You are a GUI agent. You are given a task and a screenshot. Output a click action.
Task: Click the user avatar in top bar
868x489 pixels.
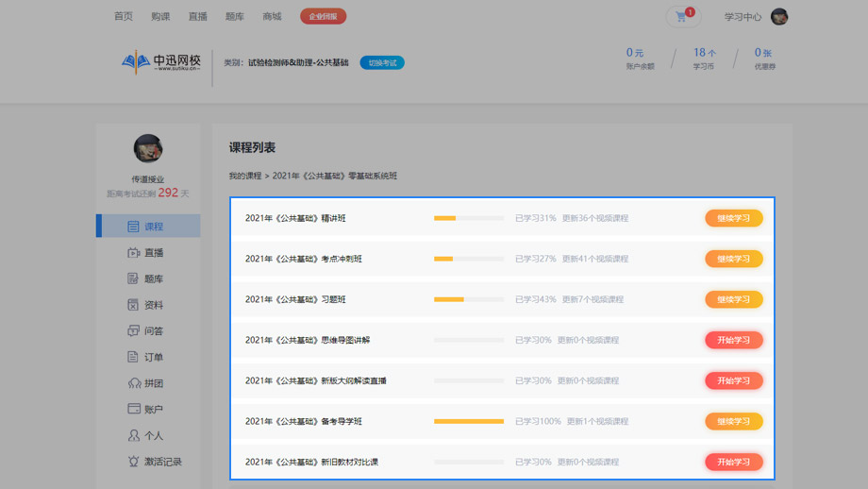click(779, 17)
